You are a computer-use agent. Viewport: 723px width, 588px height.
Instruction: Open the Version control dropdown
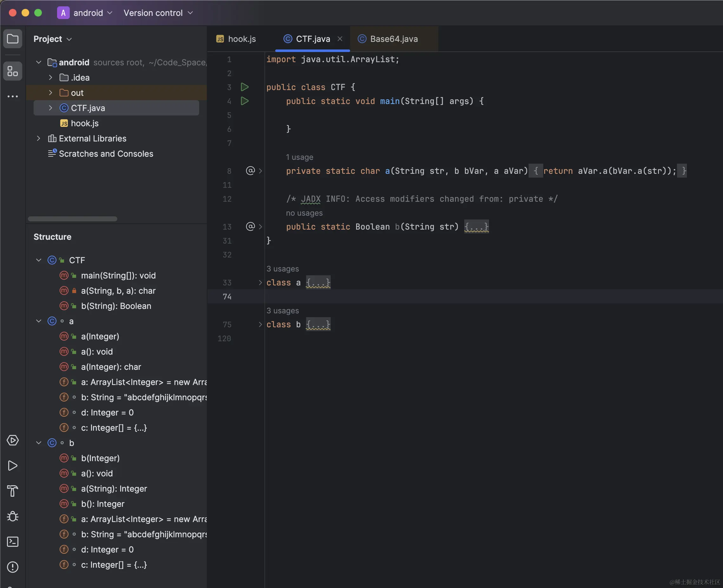pyautogui.click(x=158, y=13)
